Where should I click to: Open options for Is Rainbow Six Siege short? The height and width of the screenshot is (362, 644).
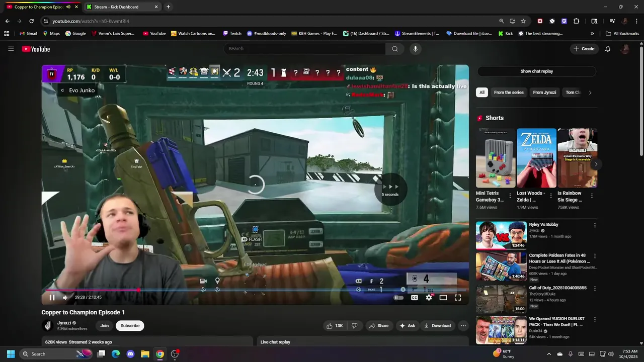(592, 196)
